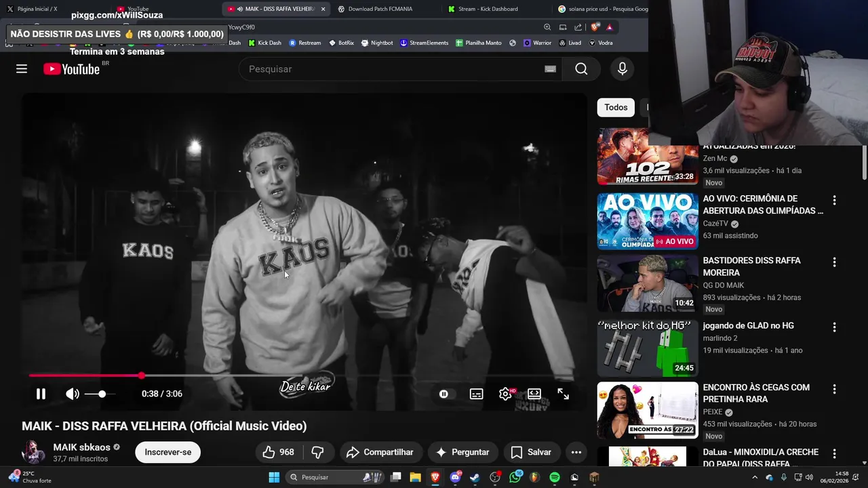This screenshot has height=488, width=868.
Task: Click the zoom magnifier icon in address bar
Action: 547,27
